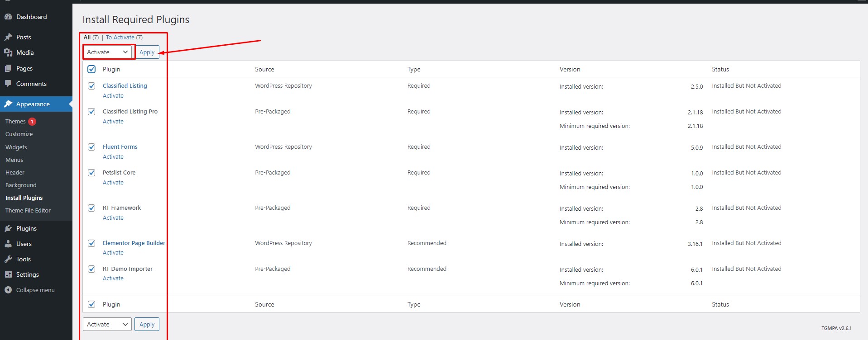Switch to the To Activate filter tab

pyautogui.click(x=120, y=38)
